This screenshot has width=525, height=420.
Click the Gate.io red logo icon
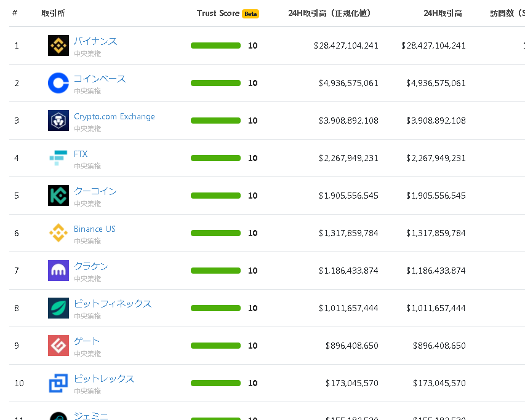[58, 346]
